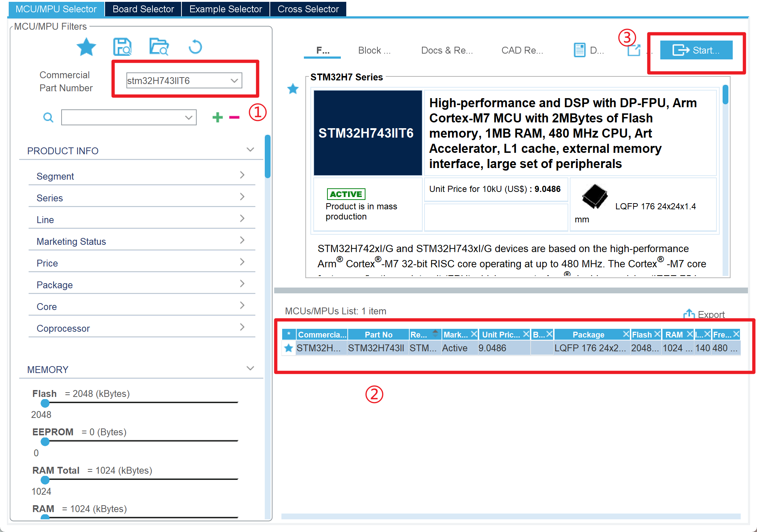
Task: Open the Board Selector tab
Action: (x=143, y=9)
